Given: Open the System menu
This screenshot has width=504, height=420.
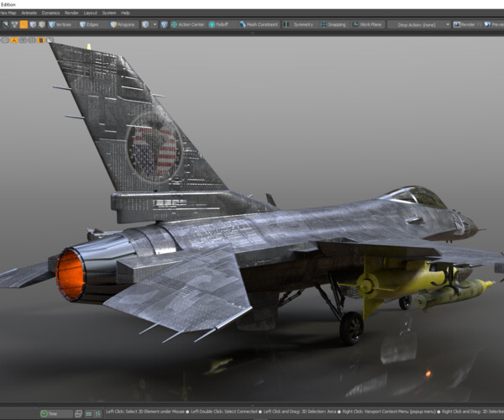Looking at the screenshot, I should [x=109, y=13].
